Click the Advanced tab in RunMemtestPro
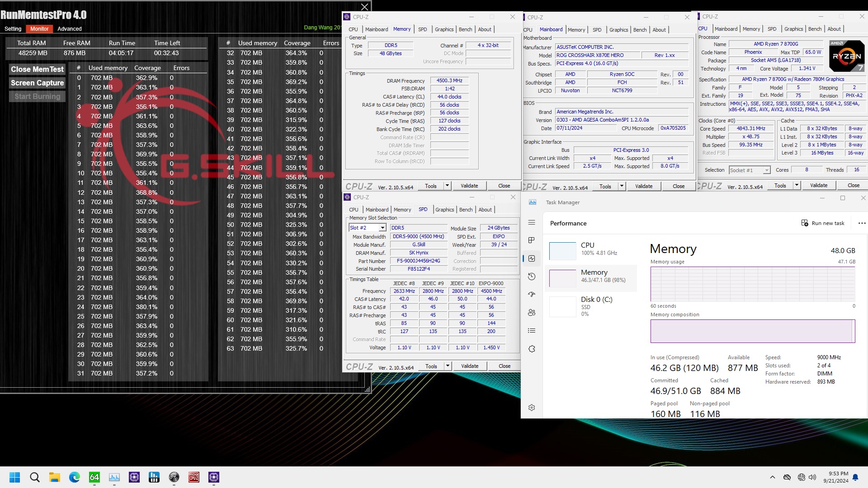This screenshot has width=868, height=488. (x=69, y=28)
